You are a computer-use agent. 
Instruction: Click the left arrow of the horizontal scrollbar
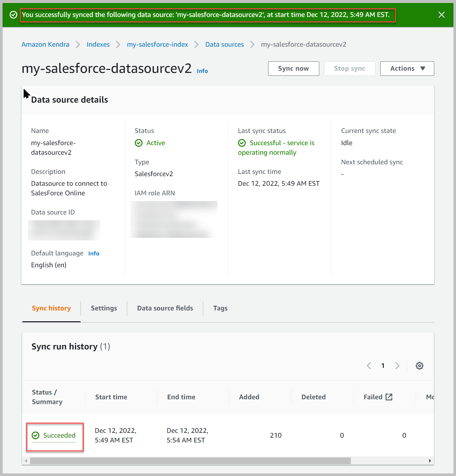click(26, 461)
